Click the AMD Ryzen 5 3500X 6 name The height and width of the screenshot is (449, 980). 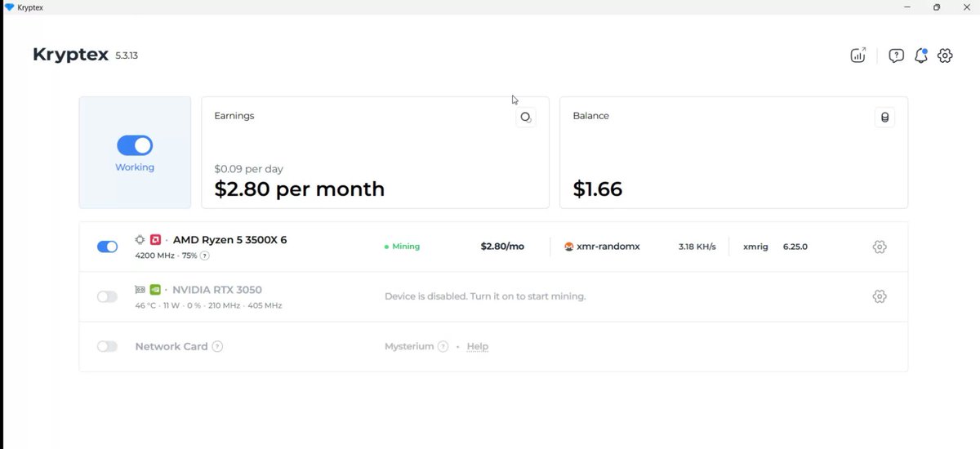click(229, 240)
